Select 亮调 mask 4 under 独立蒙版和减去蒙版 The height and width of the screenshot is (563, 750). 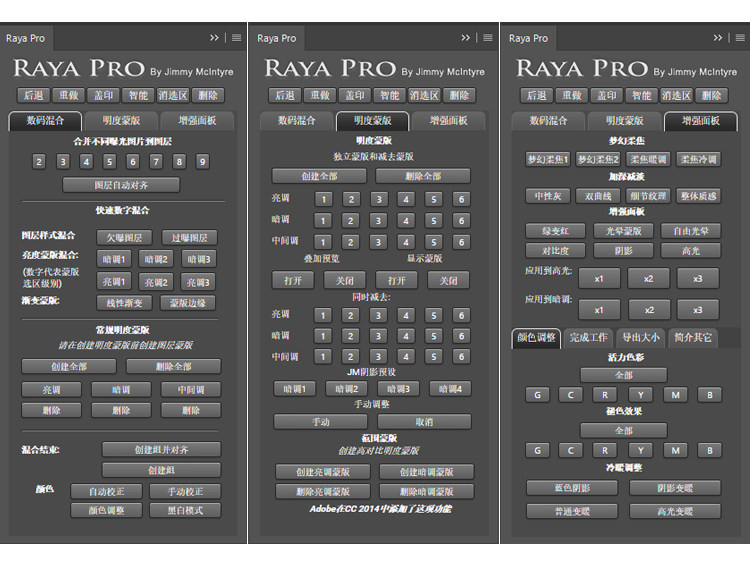[x=406, y=199]
